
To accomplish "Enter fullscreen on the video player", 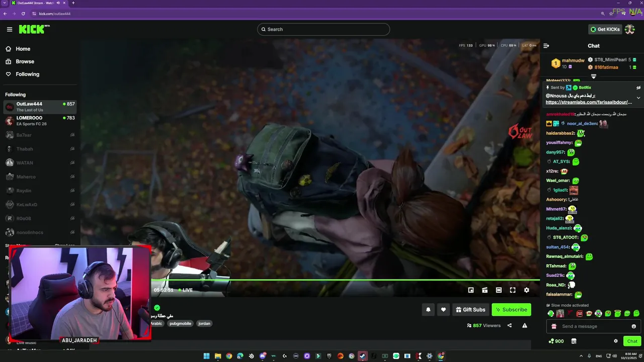I will click(513, 290).
